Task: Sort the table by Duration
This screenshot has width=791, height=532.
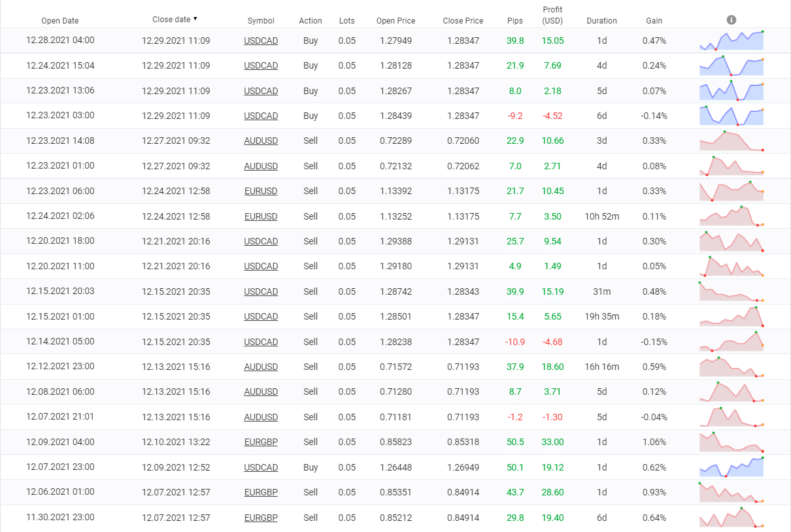Action: pyautogui.click(x=601, y=20)
